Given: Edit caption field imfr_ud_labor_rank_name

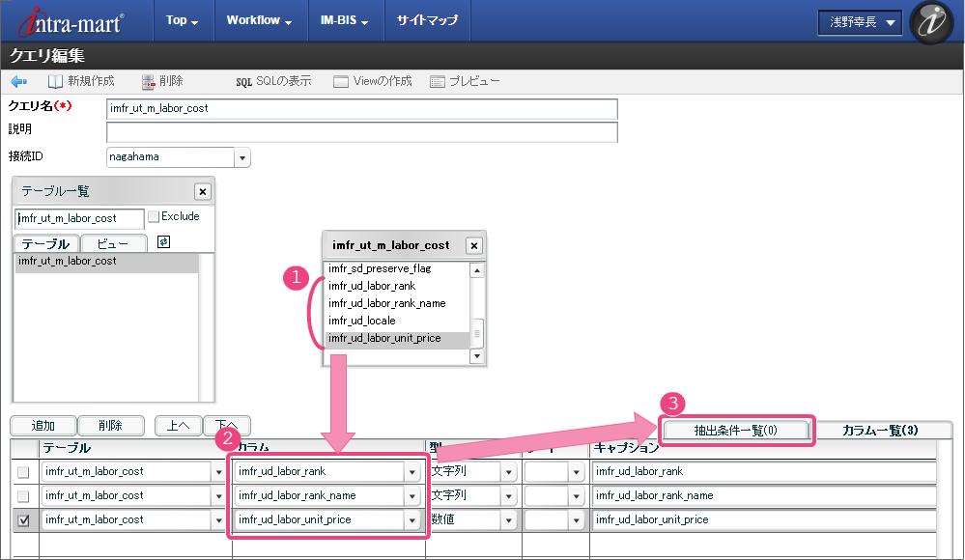Looking at the screenshot, I should [x=764, y=496].
